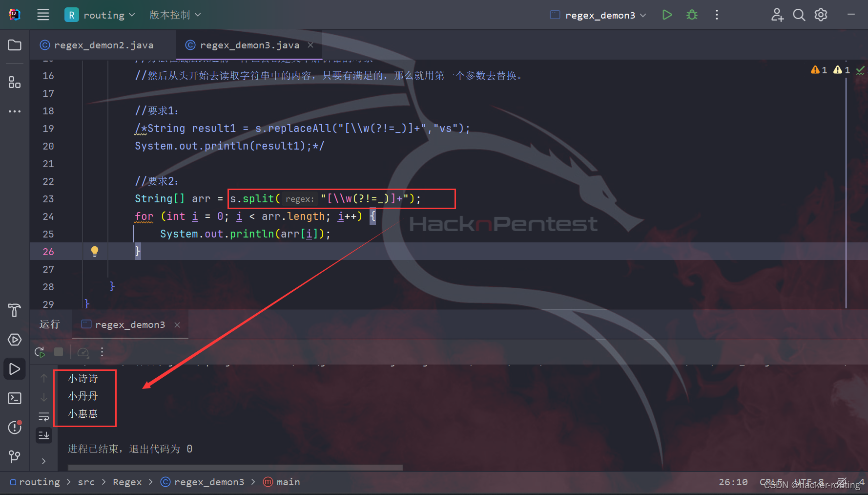Click console output line 小诗诗
The image size is (868, 495).
tap(83, 379)
